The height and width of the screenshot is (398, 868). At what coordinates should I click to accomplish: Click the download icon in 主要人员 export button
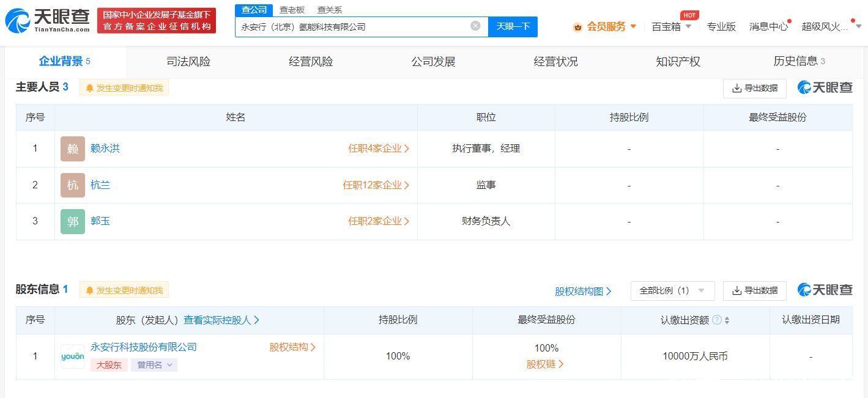point(736,88)
